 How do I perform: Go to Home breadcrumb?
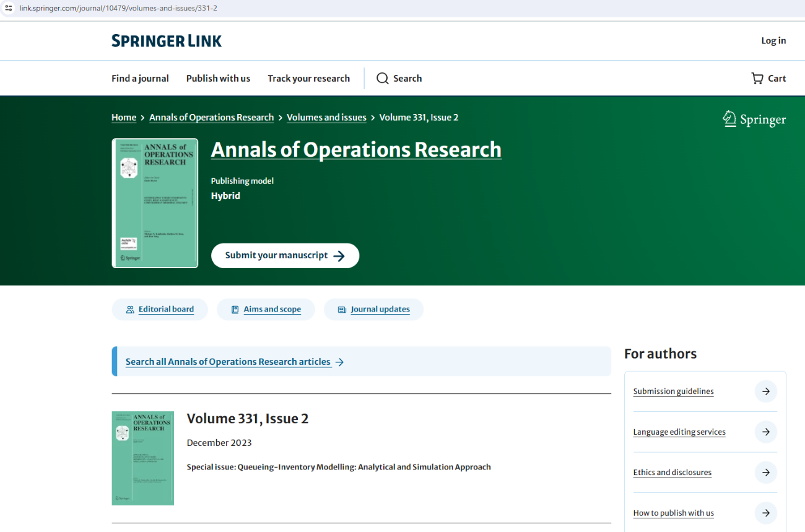pos(124,117)
